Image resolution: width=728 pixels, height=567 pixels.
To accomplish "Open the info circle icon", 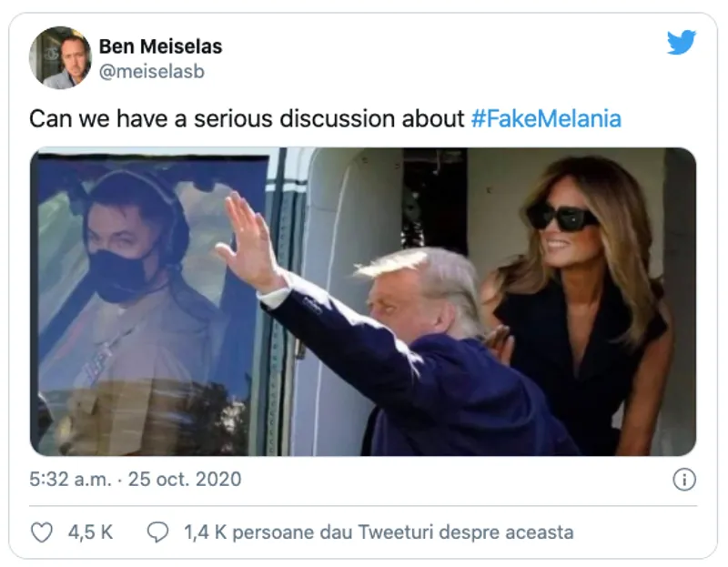I will 683,480.
